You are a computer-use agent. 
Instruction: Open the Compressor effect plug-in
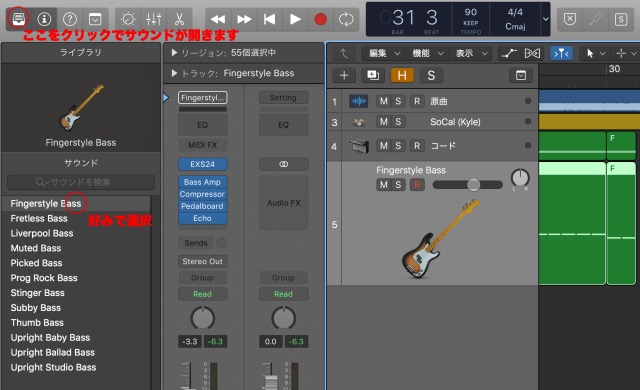click(x=202, y=194)
